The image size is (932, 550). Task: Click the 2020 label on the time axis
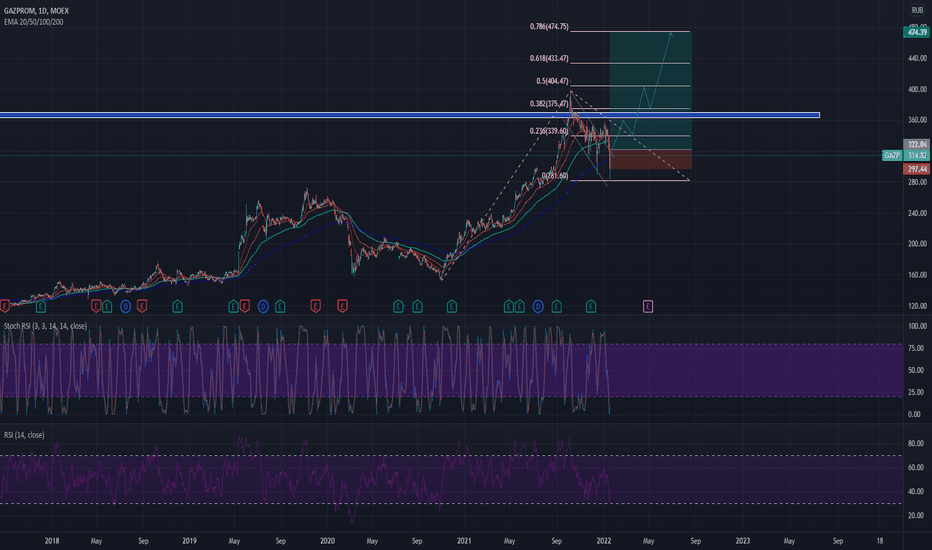click(x=327, y=541)
